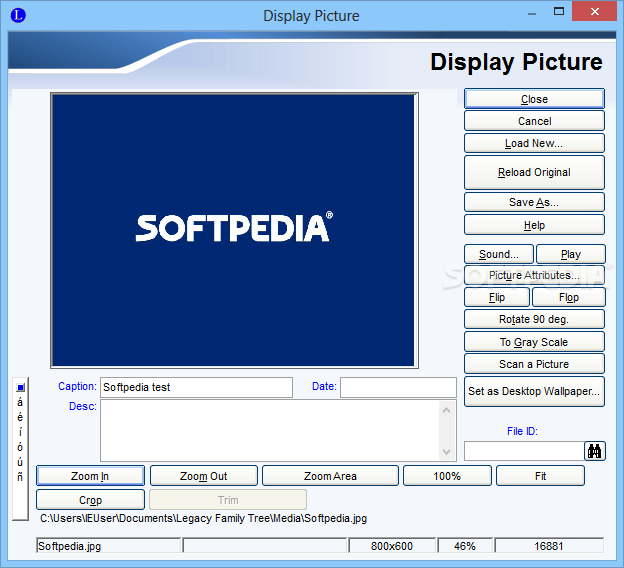This screenshot has height=568, width=624.
Task: Click the 46% zoom status value
Action: point(465,546)
